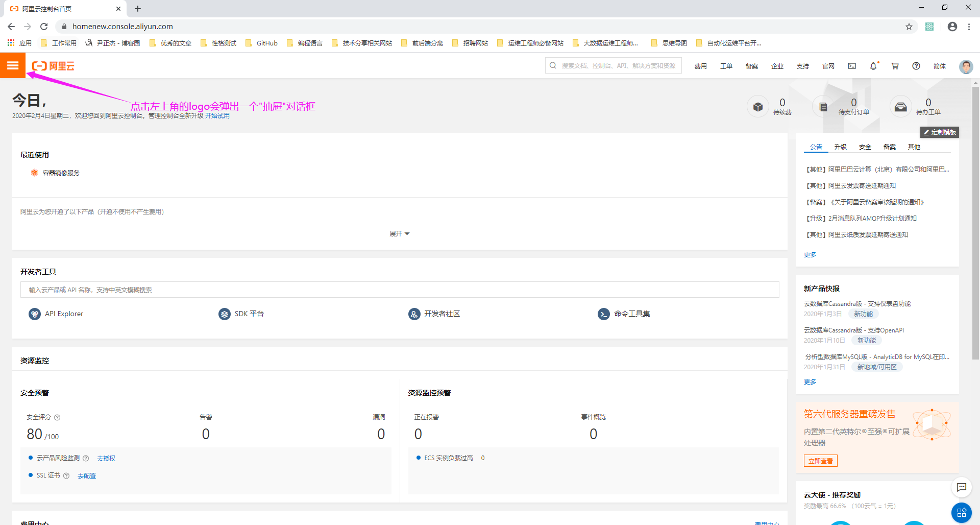This screenshot has width=980, height=525.
Task: Open the Cloud Shell terminal icon
Action: [852, 66]
